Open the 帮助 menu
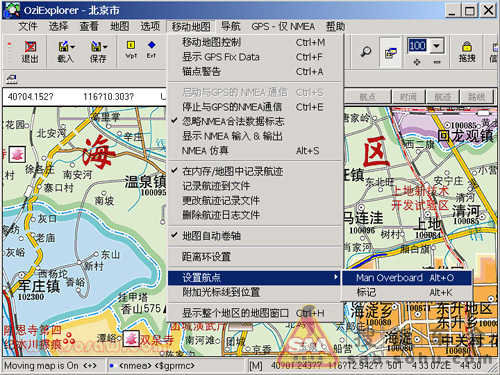 point(335,26)
